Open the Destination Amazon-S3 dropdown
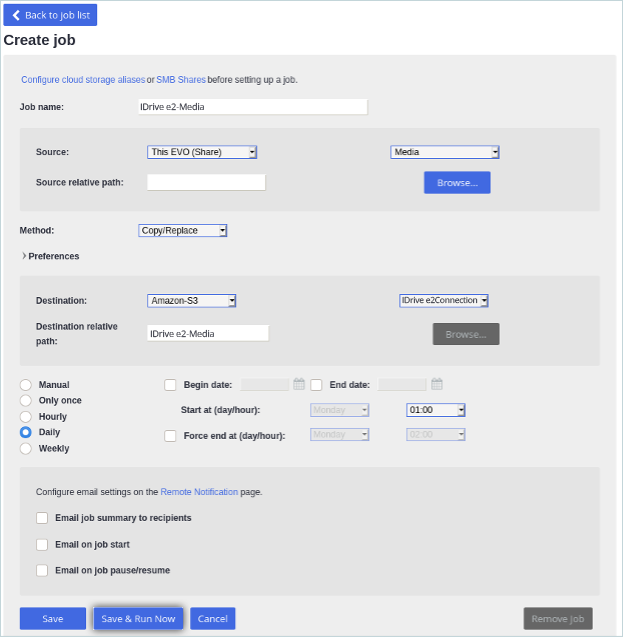The height and width of the screenshot is (637, 623). pos(192,300)
